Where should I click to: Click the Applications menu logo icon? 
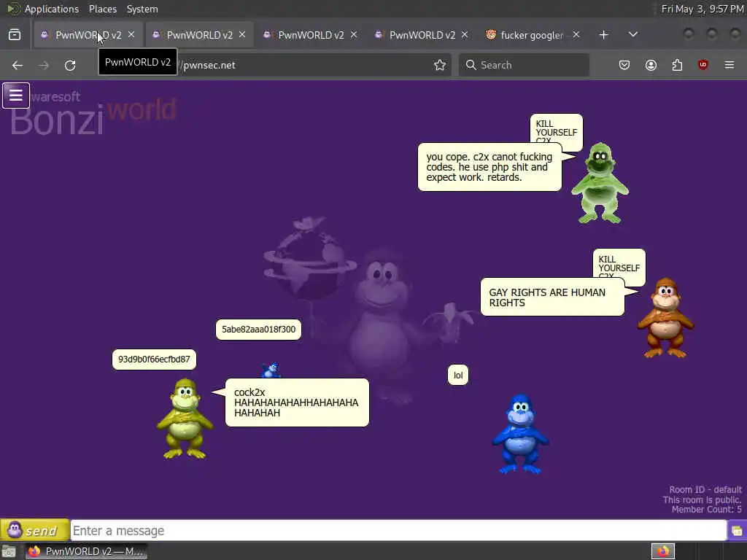coord(13,9)
